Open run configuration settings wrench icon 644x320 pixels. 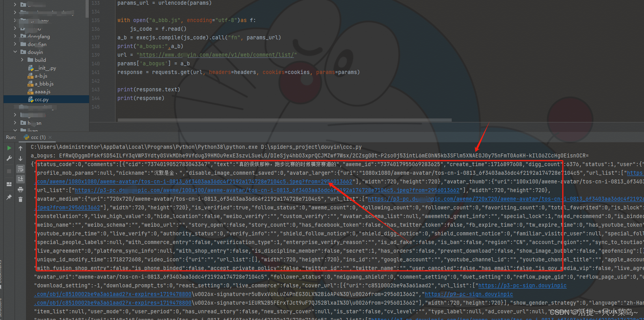click(9, 158)
